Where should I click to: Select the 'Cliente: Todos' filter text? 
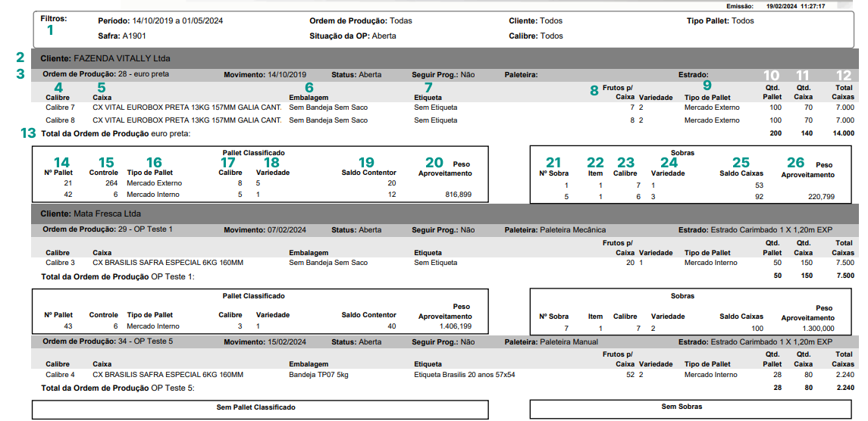click(535, 21)
